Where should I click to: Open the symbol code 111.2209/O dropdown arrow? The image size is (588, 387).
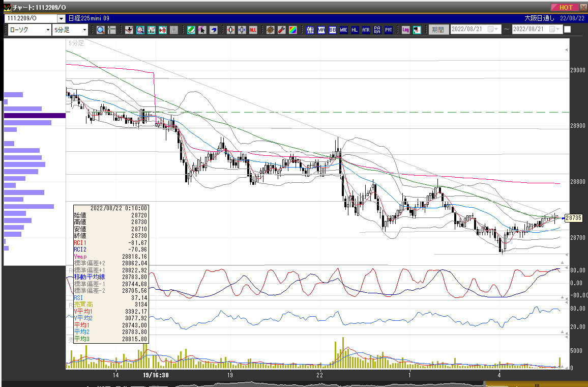pyautogui.click(x=62, y=18)
